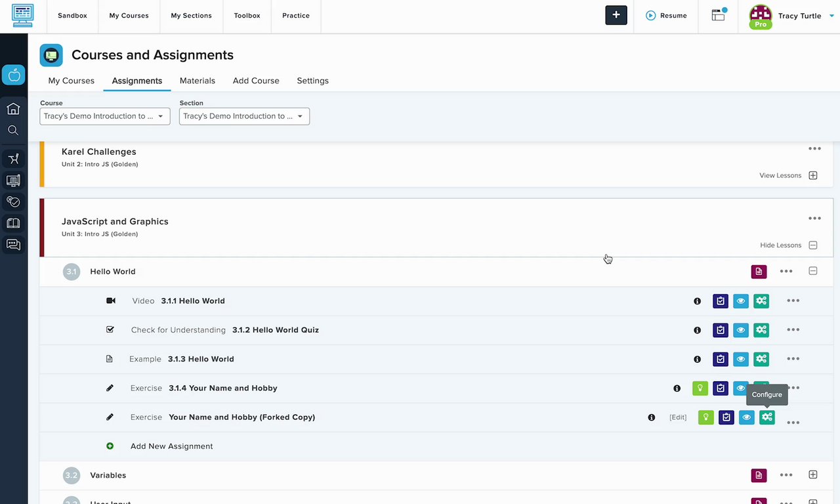
Task: Click green plus icon beside Add New Assignment
Action: coord(110,446)
